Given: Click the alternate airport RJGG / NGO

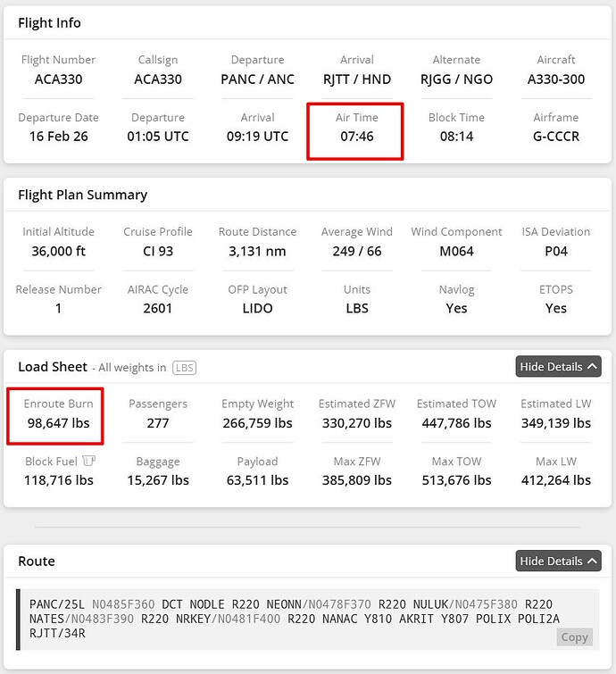Looking at the screenshot, I should pyautogui.click(x=456, y=79).
